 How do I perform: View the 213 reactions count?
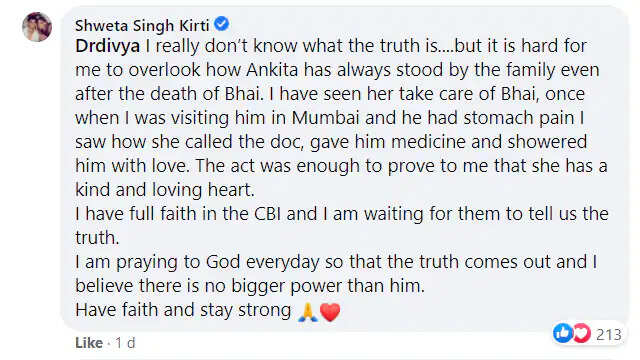coord(609,335)
